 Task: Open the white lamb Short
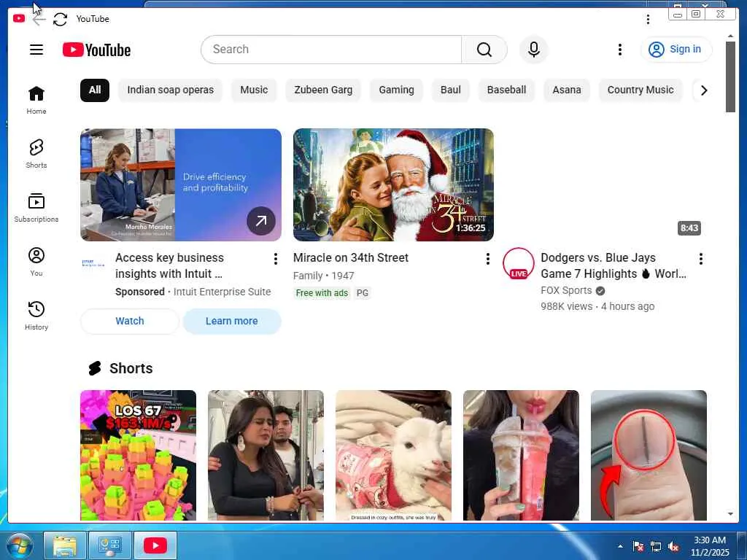pos(393,455)
